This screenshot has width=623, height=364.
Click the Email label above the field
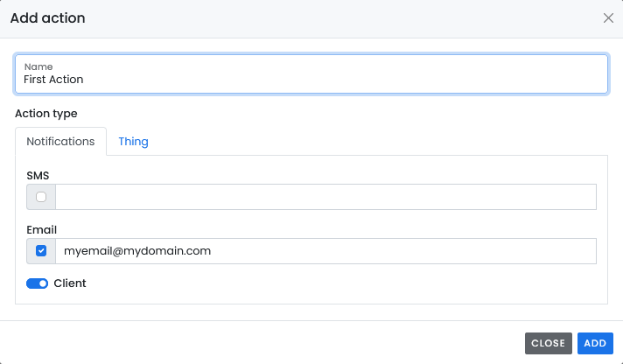tap(42, 229)
